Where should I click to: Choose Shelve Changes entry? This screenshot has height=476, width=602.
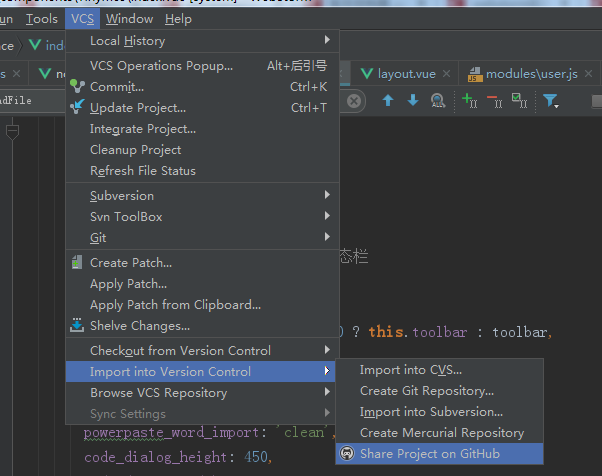tap(202, 326)
